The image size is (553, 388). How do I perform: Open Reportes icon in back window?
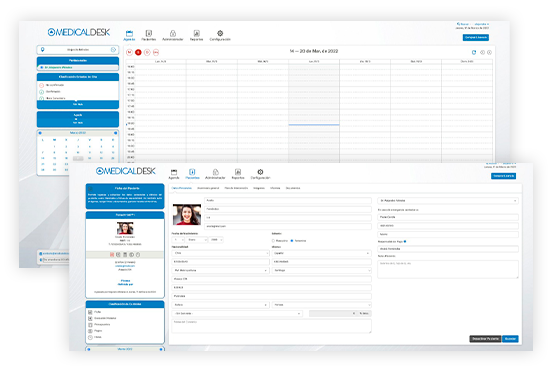tap(196, 33)
